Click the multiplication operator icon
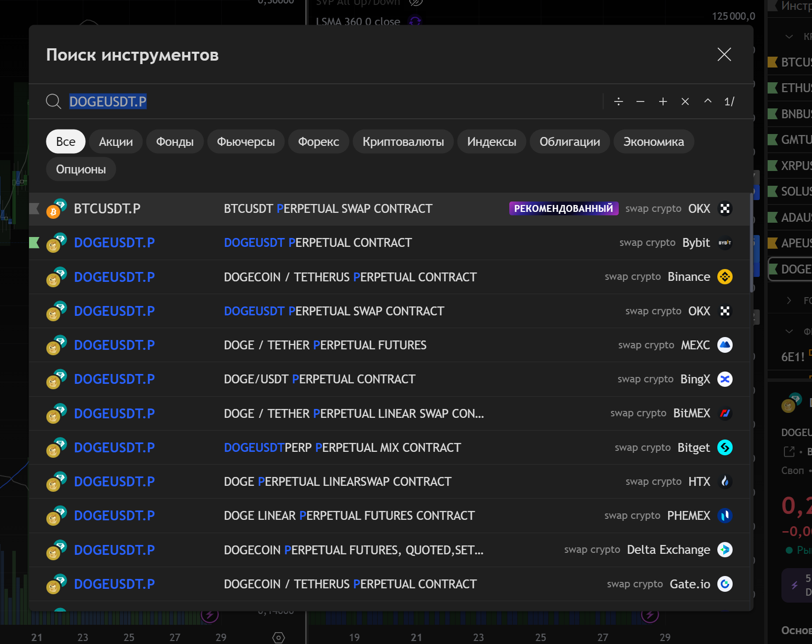 (x=685, y=102)
